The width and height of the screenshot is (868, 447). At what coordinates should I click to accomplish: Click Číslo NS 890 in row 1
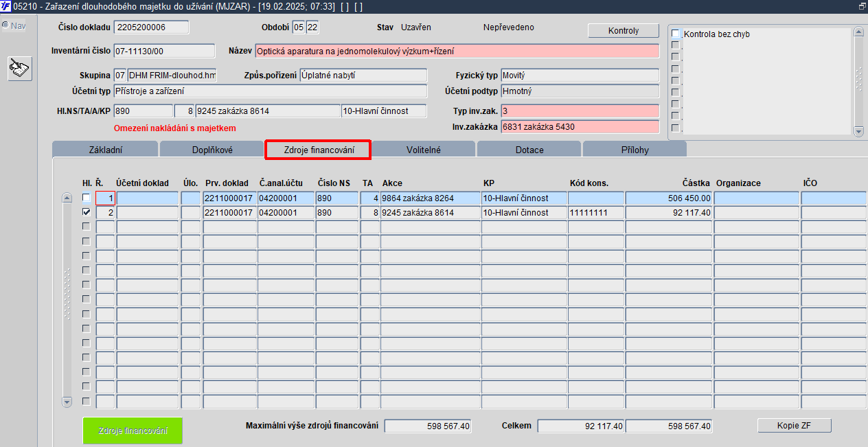[x=337, y=198]
